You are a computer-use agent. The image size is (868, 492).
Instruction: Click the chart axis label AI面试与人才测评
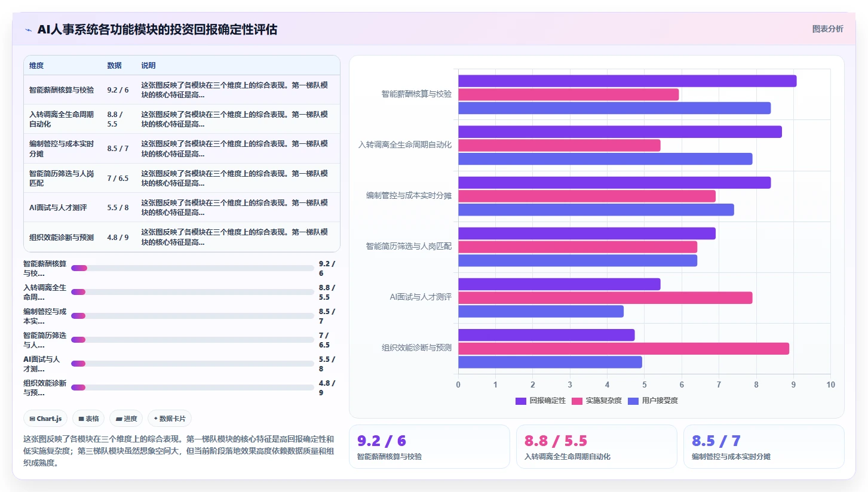tap(421, 297)
